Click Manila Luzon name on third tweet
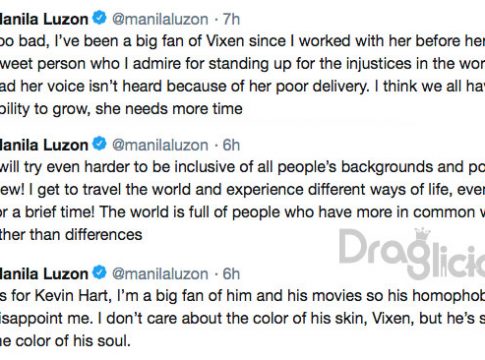The height and width of the screenshot is (360, 485). [44, 274]
